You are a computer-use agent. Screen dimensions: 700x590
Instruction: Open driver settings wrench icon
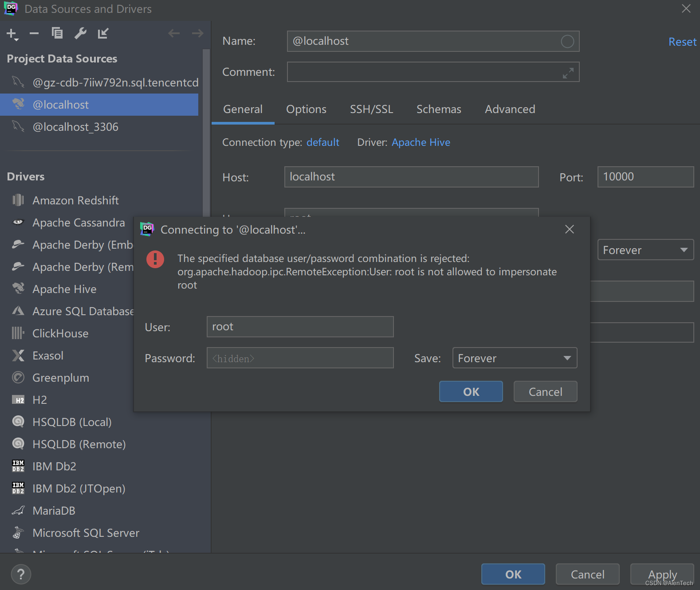(x=80, y=33)
